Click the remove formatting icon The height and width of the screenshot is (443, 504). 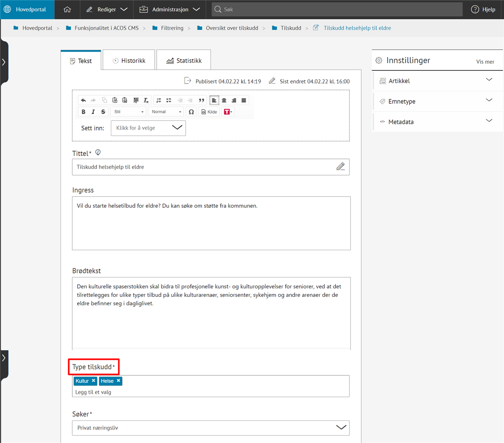146,100
